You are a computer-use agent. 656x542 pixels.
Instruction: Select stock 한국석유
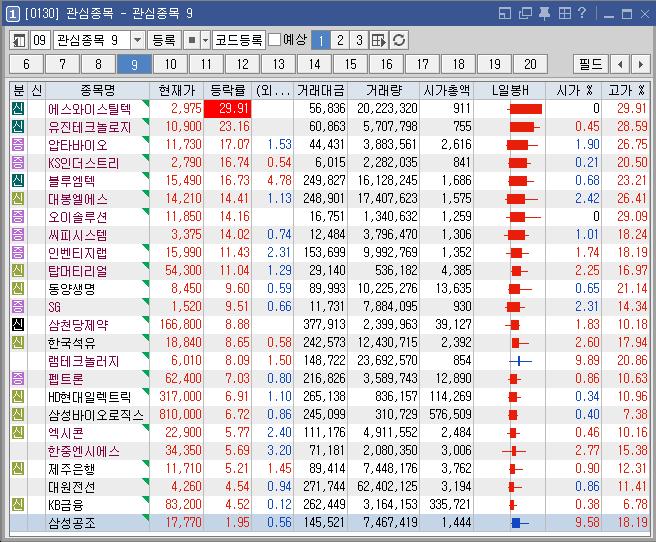click(x=72, y=343)
